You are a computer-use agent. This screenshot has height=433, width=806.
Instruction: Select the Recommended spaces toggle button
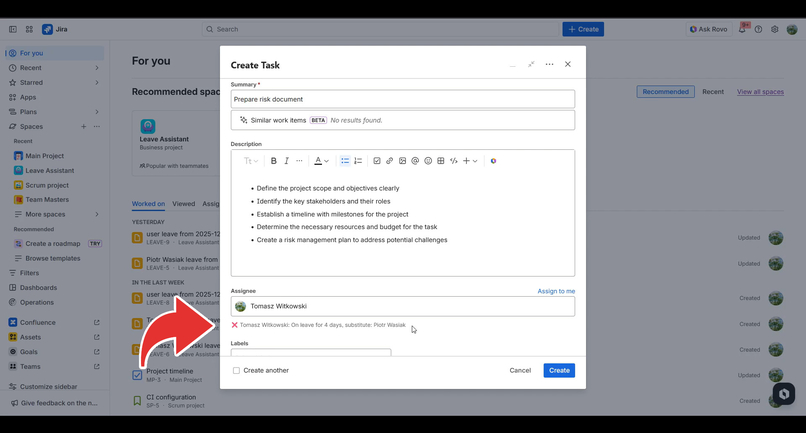tap(665, 92)
